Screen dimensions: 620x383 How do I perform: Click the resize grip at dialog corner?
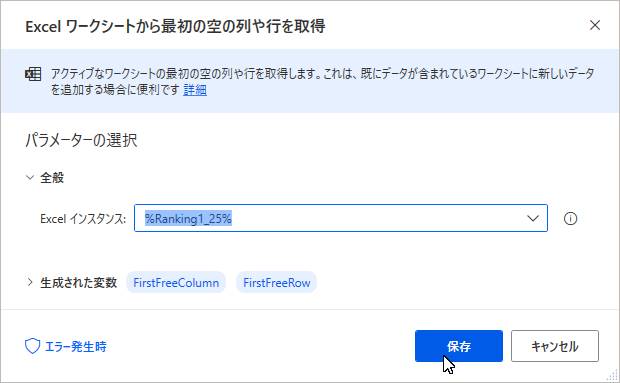612,376
